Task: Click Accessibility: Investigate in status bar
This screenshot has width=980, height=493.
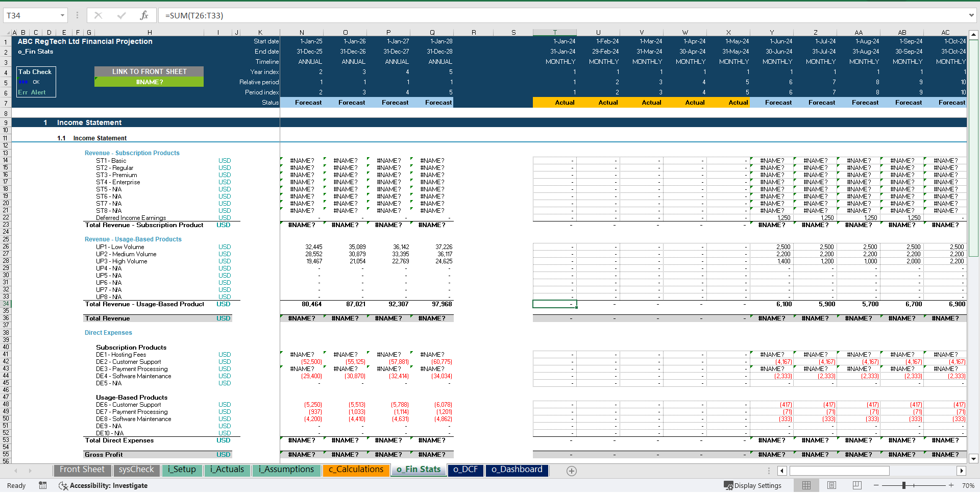Action: coord(104,485)
